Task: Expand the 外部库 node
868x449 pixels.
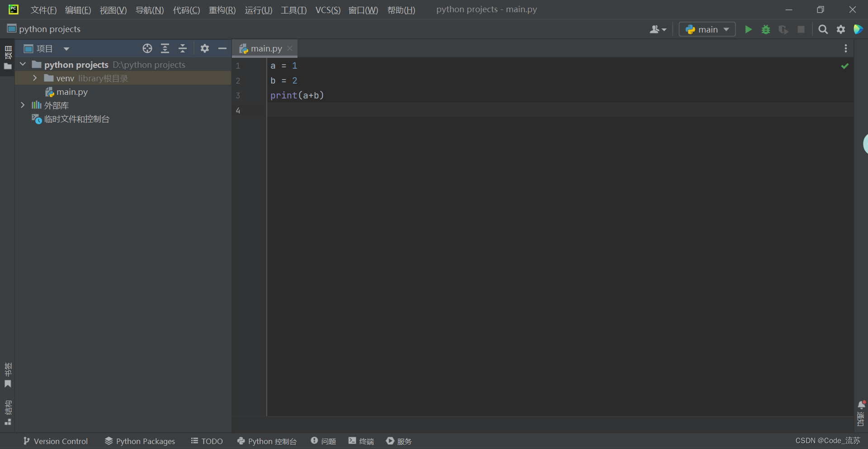Action: (23, 105)
